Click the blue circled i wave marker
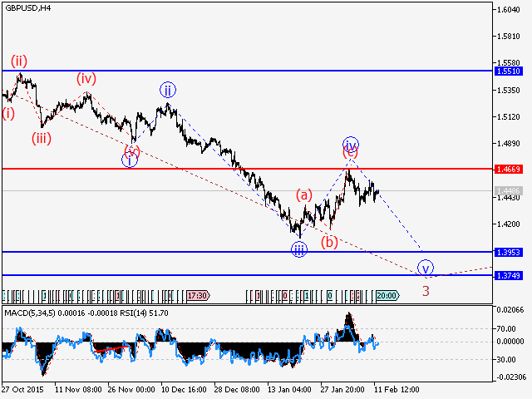The width and height of the screenshot is (532, 399). click(x=130, y=160)
